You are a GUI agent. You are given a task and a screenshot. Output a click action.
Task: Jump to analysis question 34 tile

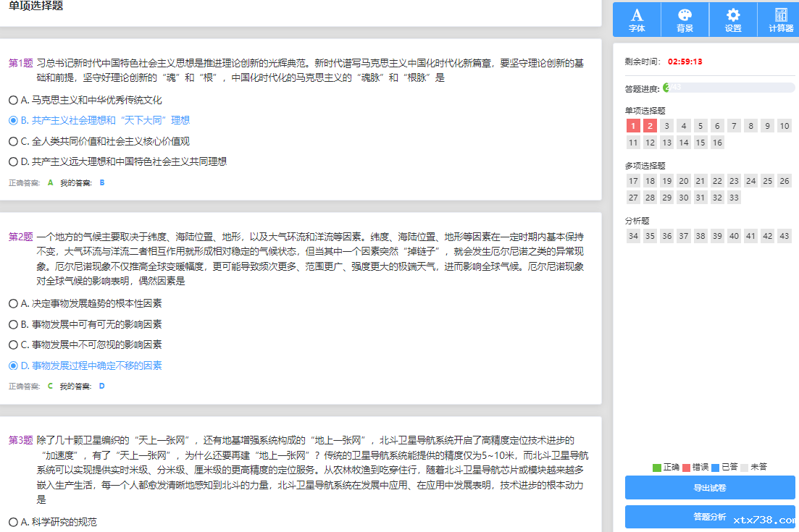(633, 236)
